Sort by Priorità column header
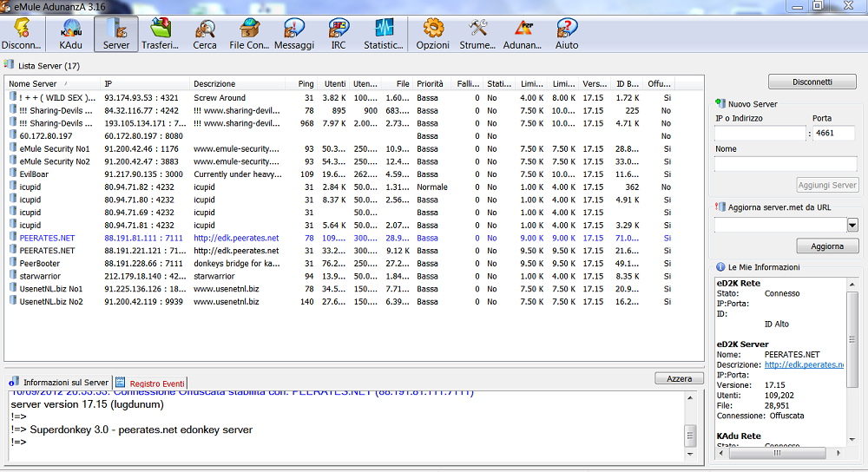 click(431, 83)
